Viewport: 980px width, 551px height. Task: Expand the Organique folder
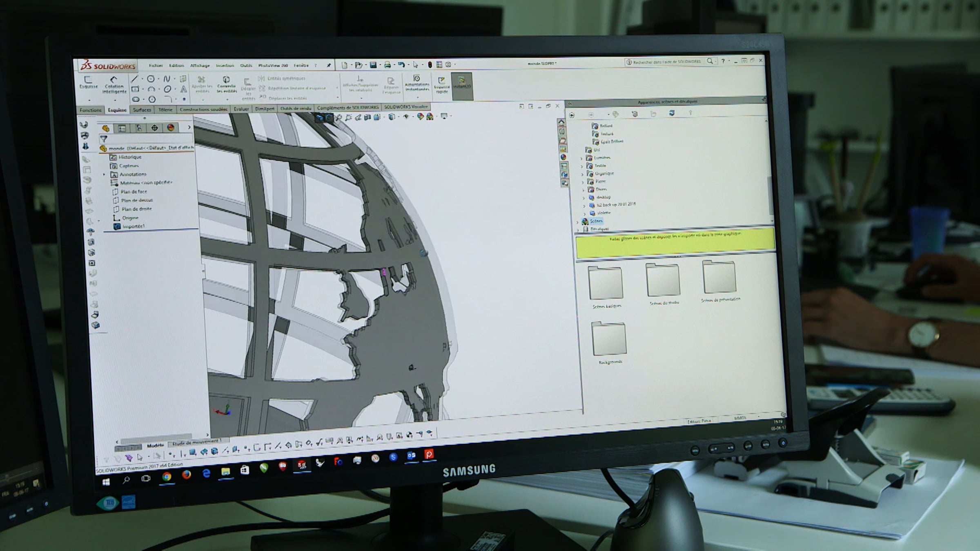tap(583, 174)
